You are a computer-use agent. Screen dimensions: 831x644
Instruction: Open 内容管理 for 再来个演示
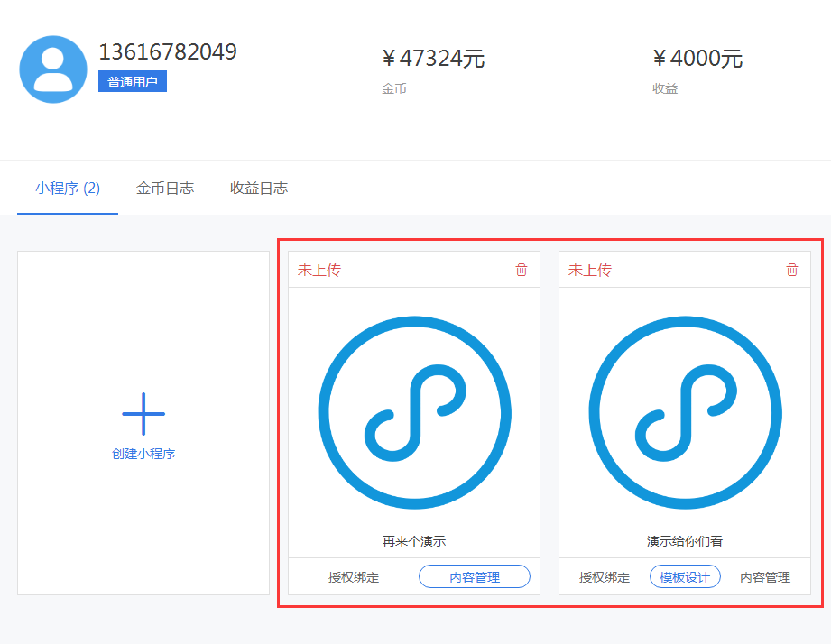(475, 577)
